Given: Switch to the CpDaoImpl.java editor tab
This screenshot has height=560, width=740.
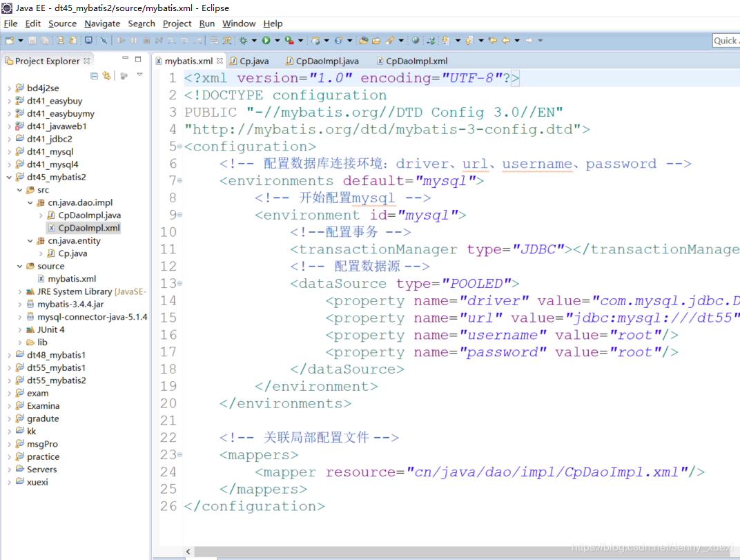Looking at the screenshot, I should (x=322, y=61).
